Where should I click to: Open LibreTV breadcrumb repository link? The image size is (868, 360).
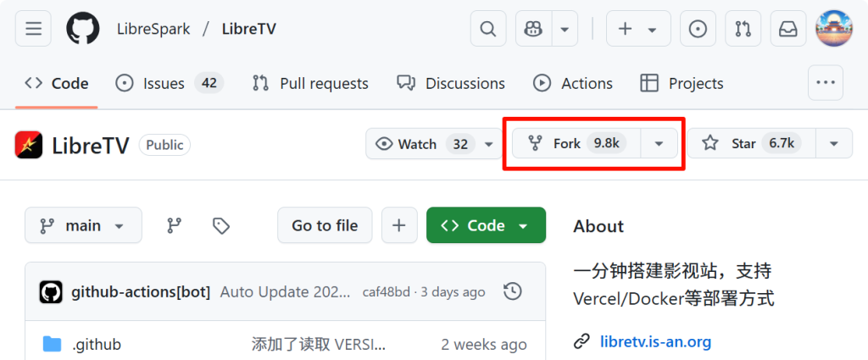pyautogui.click(x=248, y=29)
